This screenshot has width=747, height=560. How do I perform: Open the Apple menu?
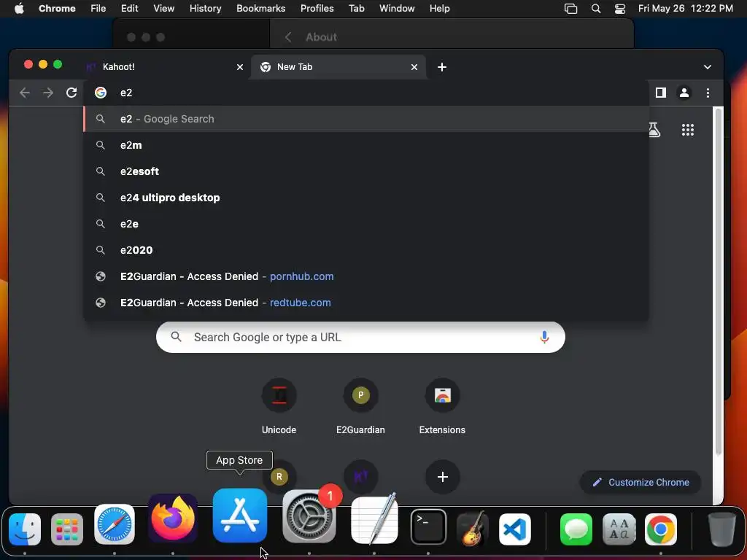[x=19, y=8]
